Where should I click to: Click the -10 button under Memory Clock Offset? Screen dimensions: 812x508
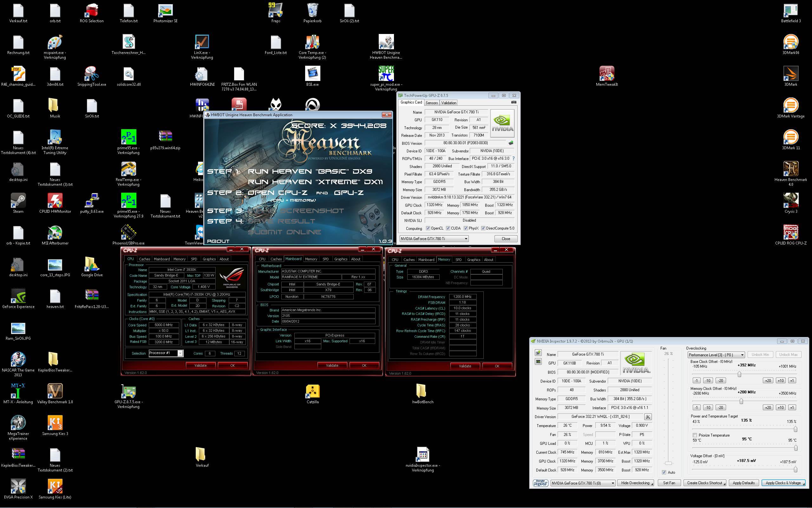click(x=708, y=408)
